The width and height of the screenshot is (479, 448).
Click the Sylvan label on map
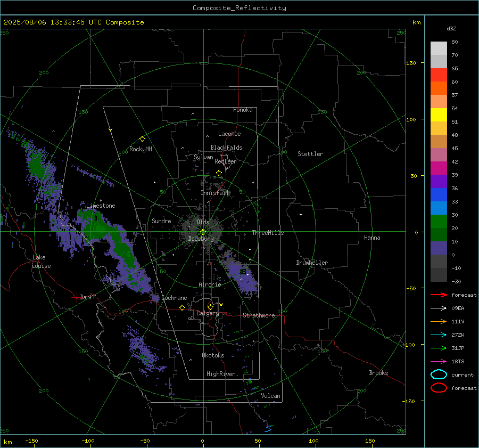(203, 157)
